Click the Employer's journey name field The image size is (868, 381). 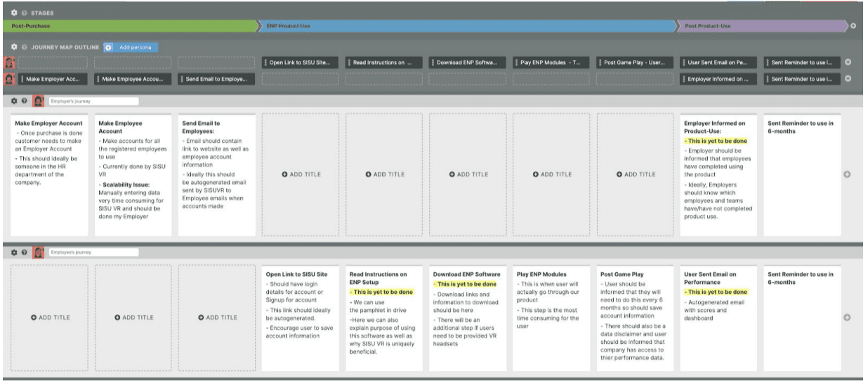pyautogui.click(x=93, y=101)
